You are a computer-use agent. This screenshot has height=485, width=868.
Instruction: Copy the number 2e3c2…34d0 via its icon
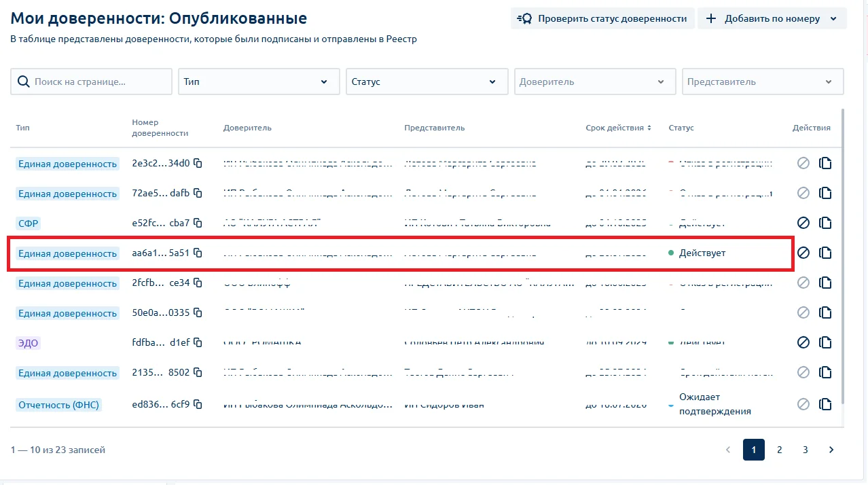[198, 163]
